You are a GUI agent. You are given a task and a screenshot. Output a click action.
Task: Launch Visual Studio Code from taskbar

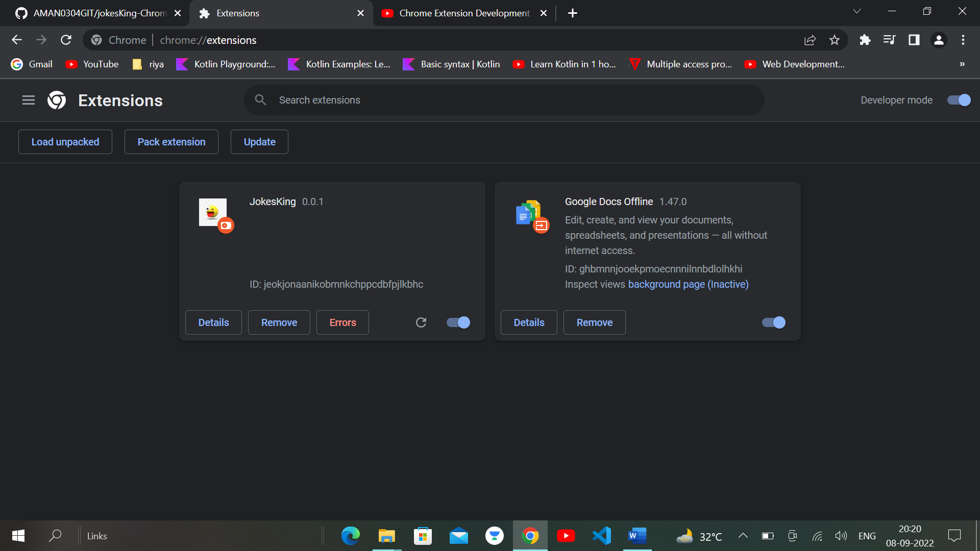point(602,536)
